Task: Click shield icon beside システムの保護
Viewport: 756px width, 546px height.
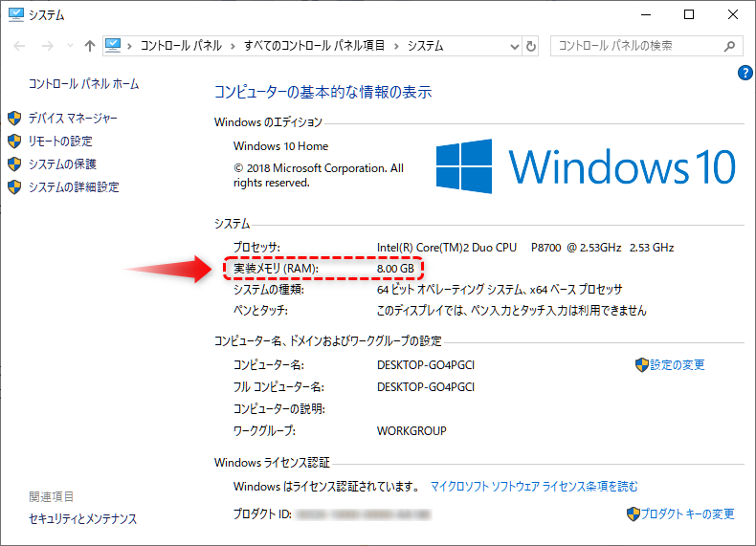Action: coord(14,164)
